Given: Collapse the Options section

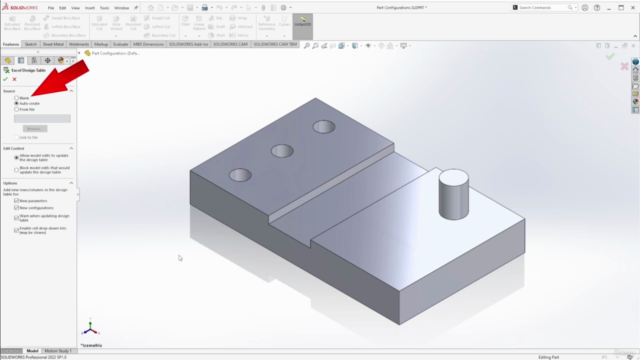Looking at the screenshot, I should [71, 183].
